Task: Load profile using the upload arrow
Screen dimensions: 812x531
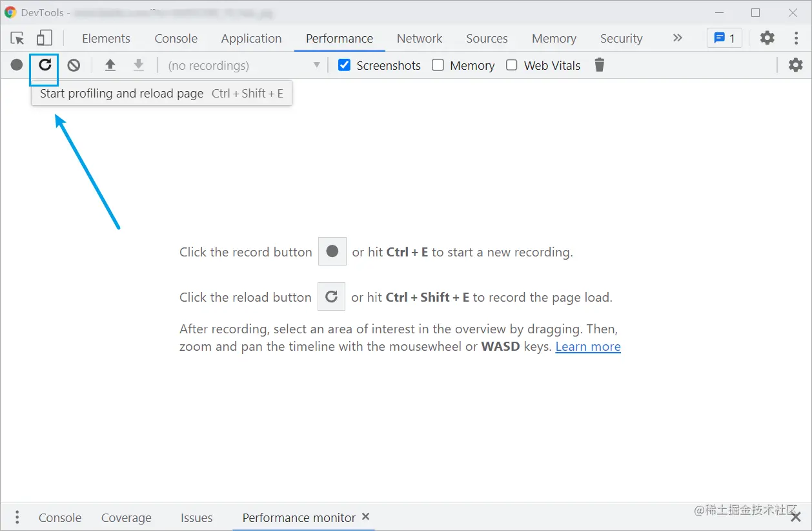Action: click(x=110, y=65)
